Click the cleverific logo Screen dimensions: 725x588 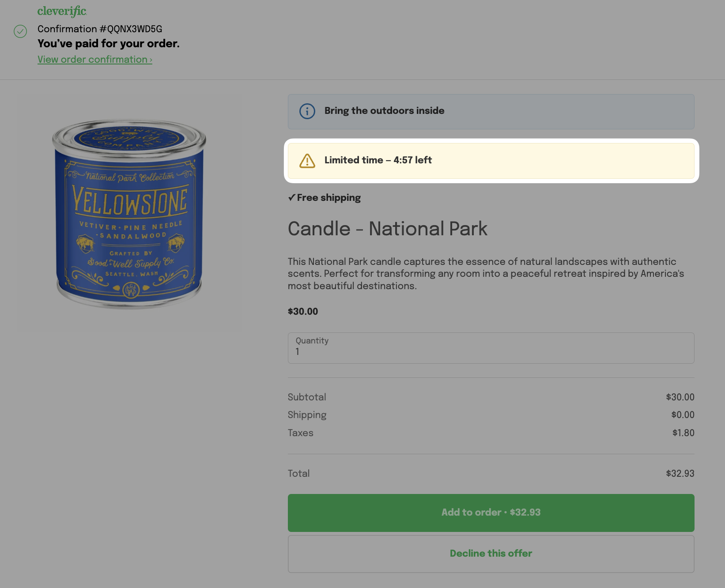pyautogui.click(x=62, y=11)
